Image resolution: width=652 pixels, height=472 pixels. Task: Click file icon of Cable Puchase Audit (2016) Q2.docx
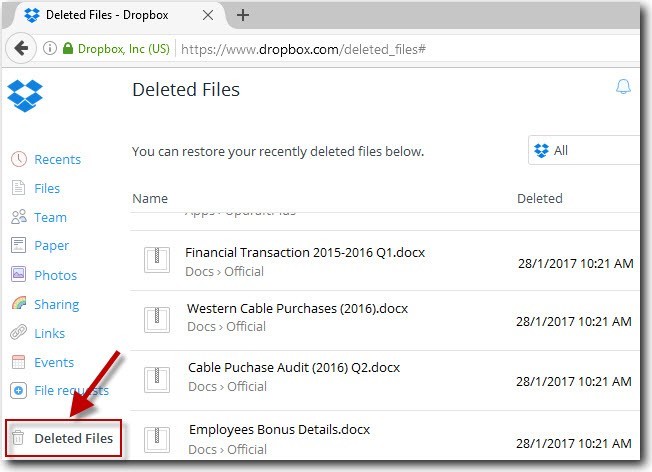click(x=157, y=380)
